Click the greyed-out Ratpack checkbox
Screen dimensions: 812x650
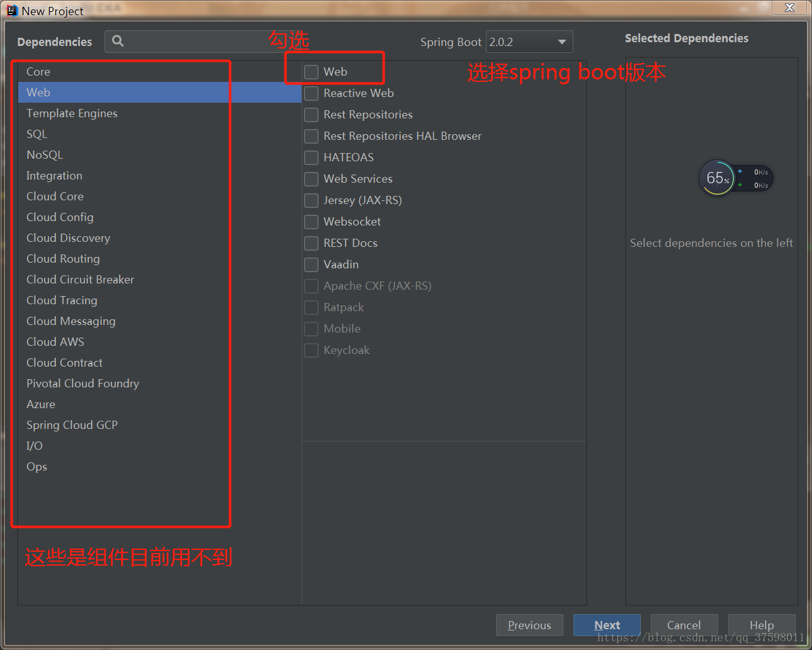pos(311,307)
